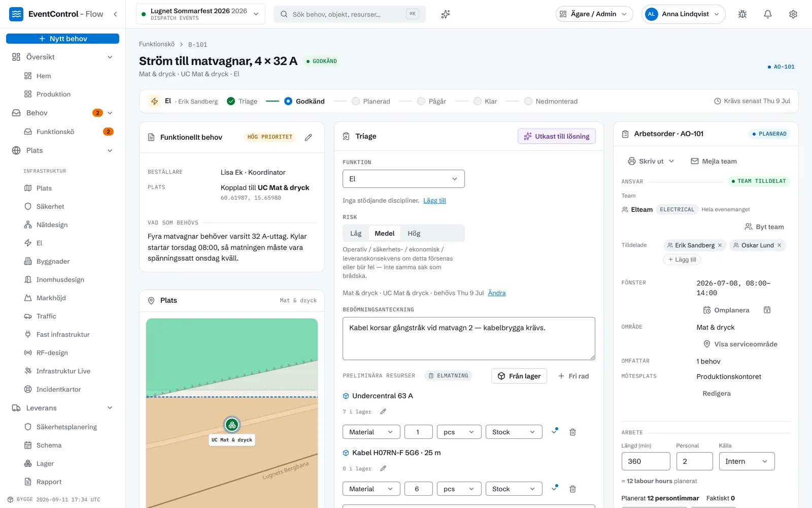Open settings gear in top bar
The height and width of the screenshot is (508, 812).
point(793,14)
